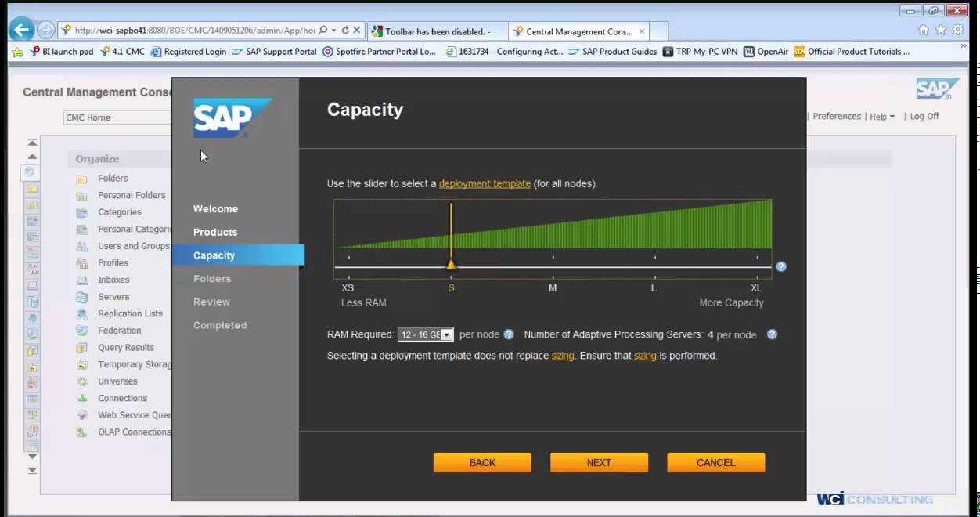Screen dimensions: 980x517
Task: Open the Personal Folders icon in Organize
Action: pos(81,196)
